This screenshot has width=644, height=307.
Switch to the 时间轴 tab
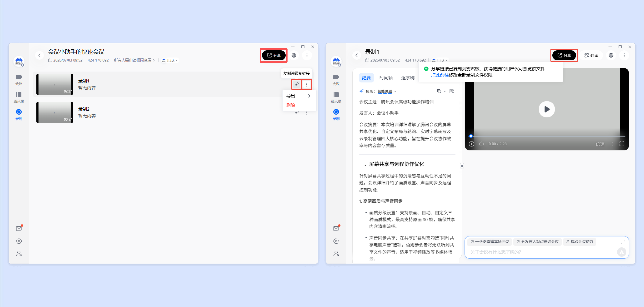click(x=386, y=78)
